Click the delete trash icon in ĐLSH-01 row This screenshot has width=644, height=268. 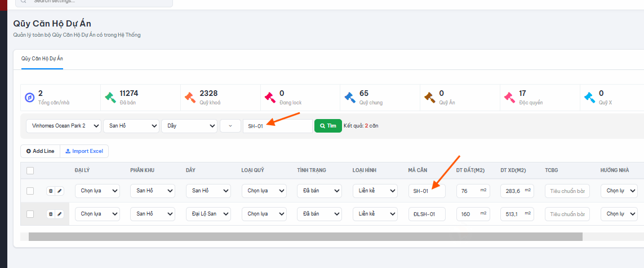click(x=51, y=214)
